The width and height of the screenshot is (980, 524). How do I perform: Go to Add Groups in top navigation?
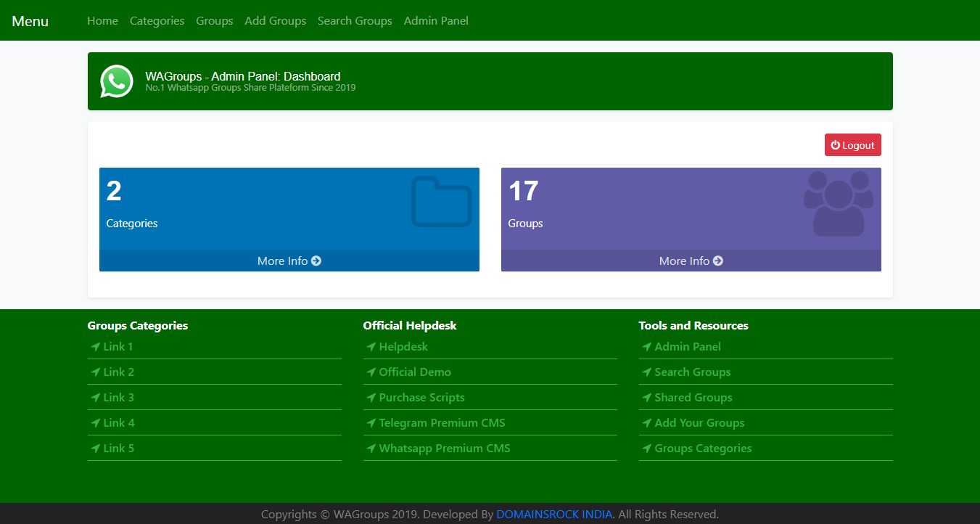[x=275, y=21]
